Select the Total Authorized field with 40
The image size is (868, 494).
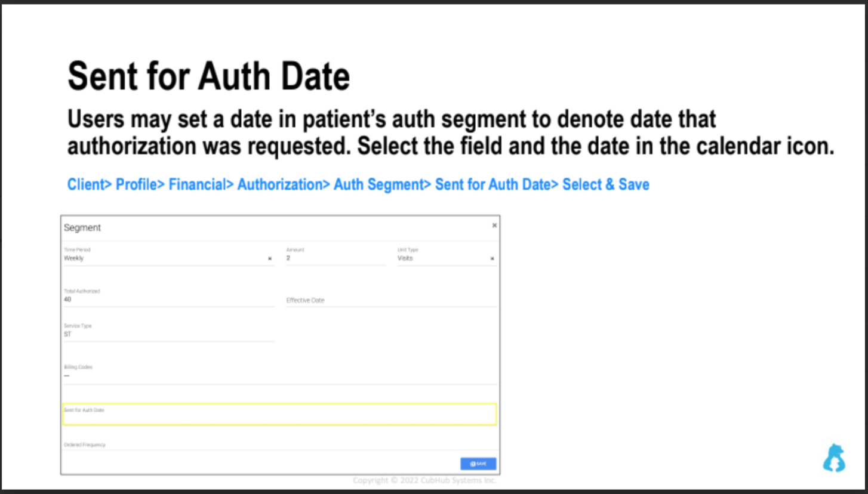[x=169, y=297]
